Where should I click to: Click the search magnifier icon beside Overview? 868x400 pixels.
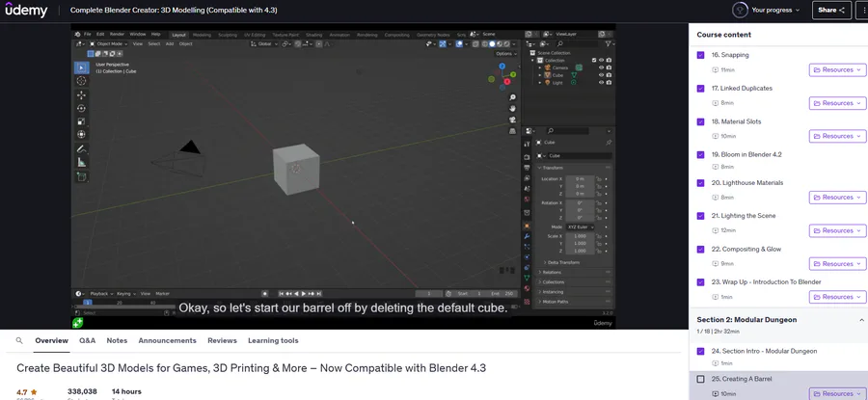point(19,341)
